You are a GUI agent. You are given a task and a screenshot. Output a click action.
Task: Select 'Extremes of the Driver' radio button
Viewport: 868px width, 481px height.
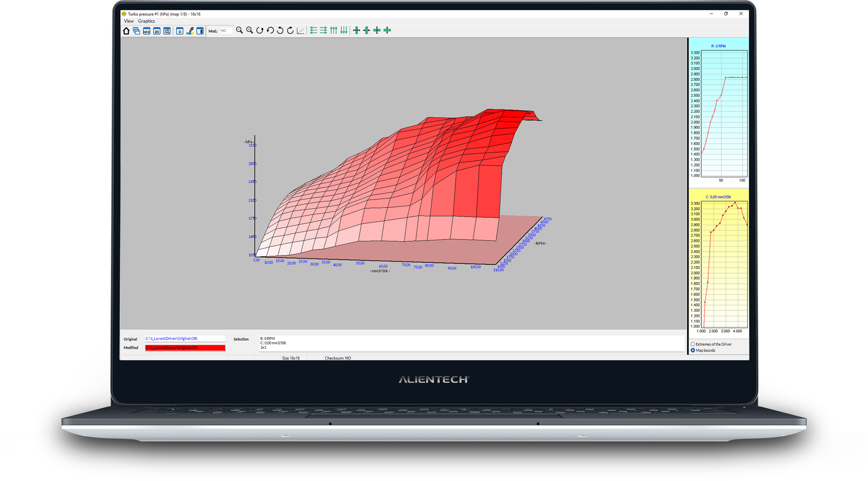tap(693, 344)
